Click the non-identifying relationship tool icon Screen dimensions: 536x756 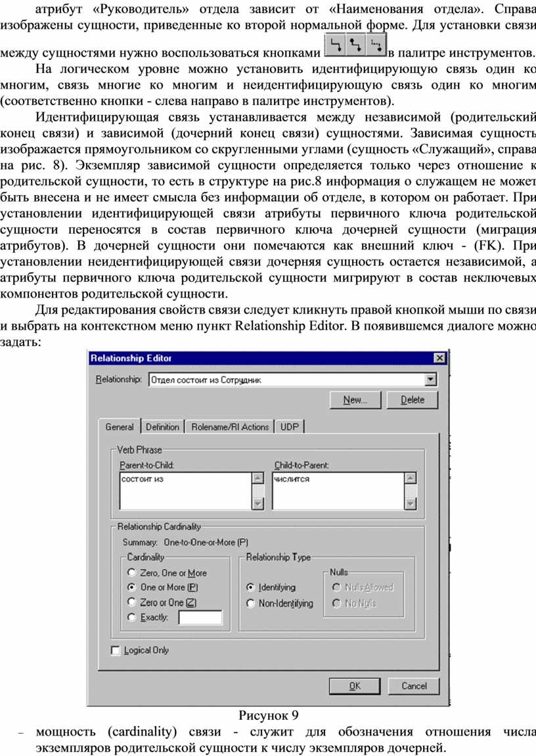pyautogui.click(x=376, y=45)
